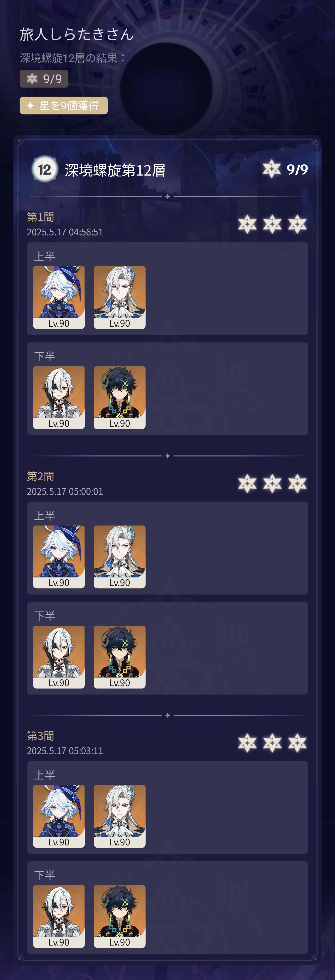
Task: Select Arlecchino portrait in 第3間 下半
Action: (59, 916)
